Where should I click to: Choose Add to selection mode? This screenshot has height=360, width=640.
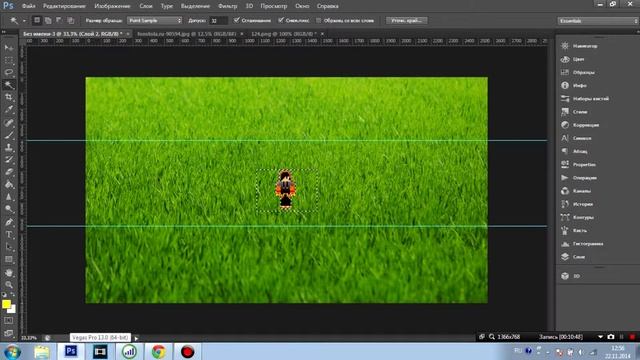point(48,20)
